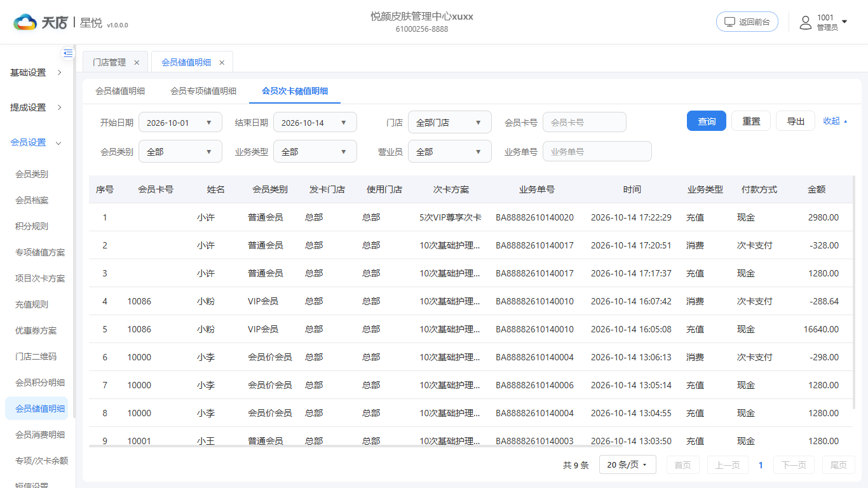Click the cloud logo icon

coord(25,22)
